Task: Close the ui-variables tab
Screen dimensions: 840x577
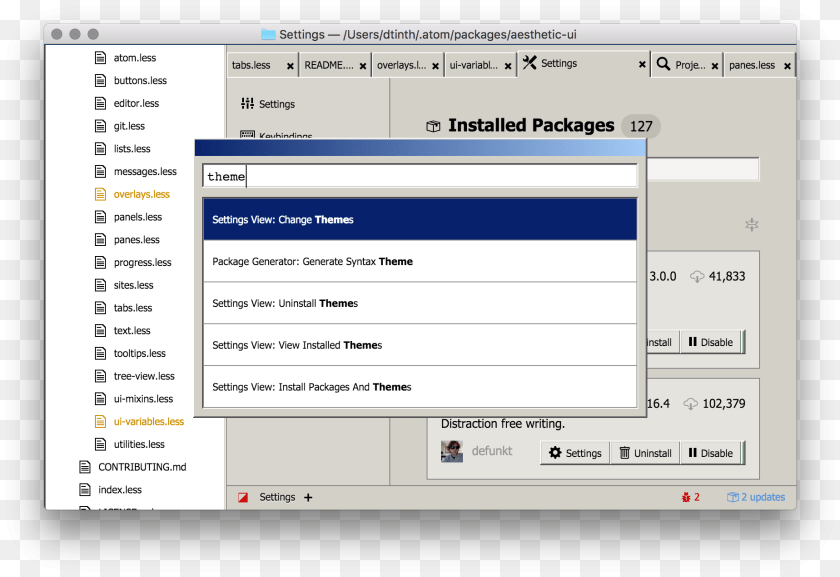Action: [x=508, y=66]
